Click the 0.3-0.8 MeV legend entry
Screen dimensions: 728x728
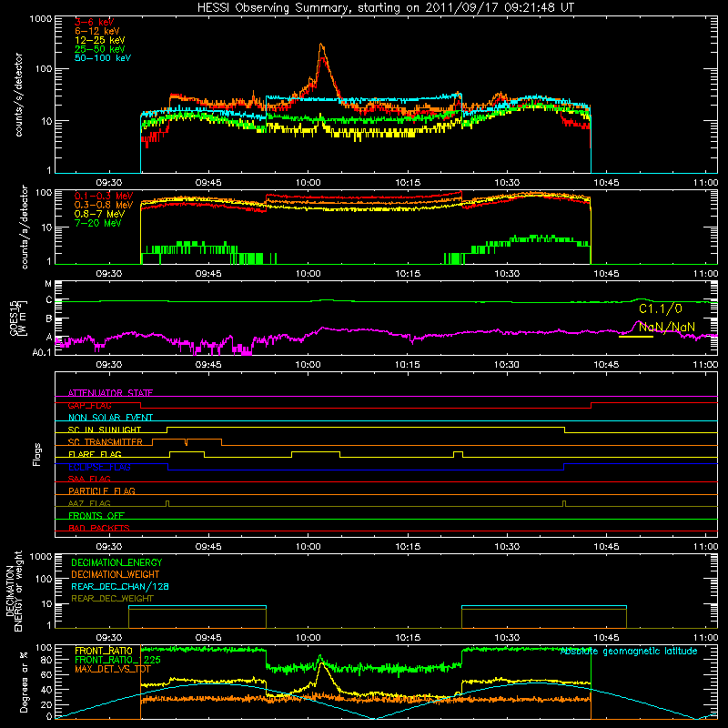[x=104, y=205]
